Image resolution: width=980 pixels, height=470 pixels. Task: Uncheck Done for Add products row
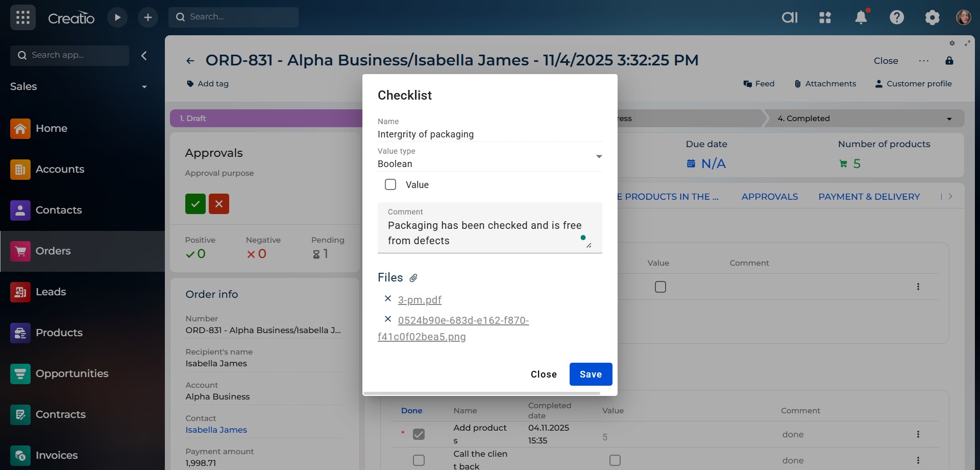419,434
